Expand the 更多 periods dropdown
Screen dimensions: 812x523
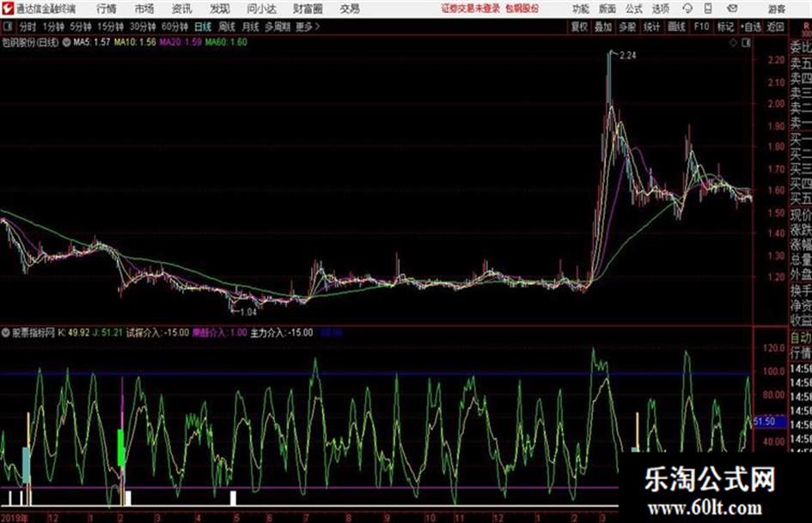(x=308, y=27)
